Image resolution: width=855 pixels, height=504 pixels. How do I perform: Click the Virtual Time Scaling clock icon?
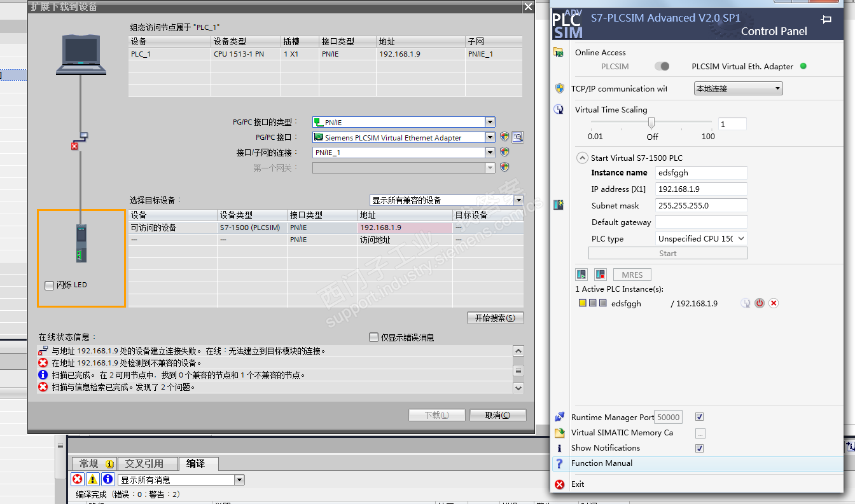pyautogui.click(x=559, y=109)
